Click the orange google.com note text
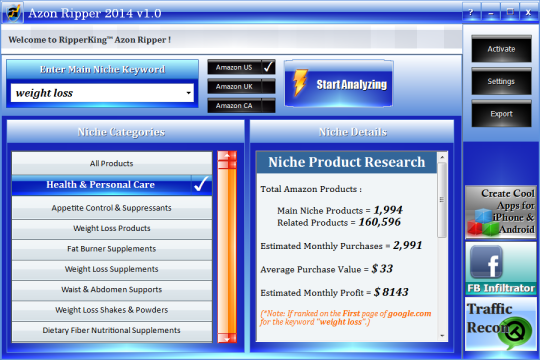Viewport: 540px width, 360px height. pos(346,318)
